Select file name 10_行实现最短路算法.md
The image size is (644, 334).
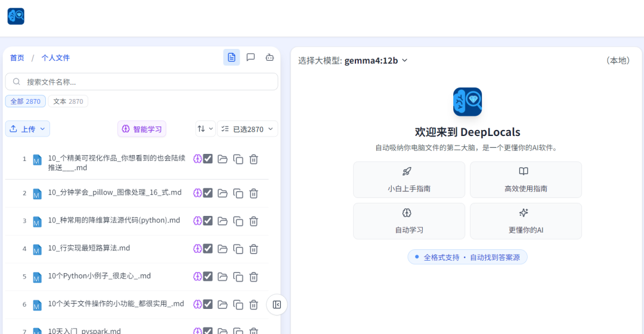(x=89, y=248)
